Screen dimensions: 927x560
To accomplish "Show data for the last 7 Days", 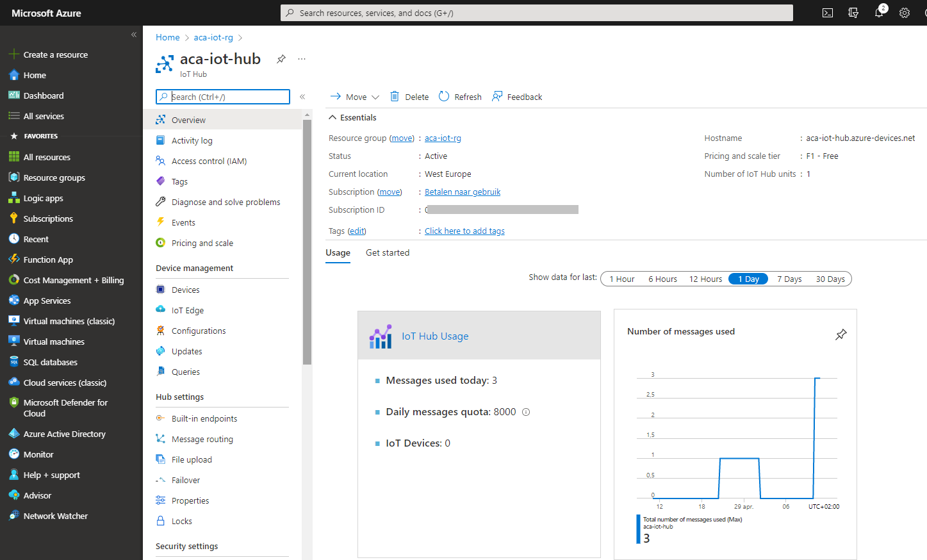I will [789, 279].
